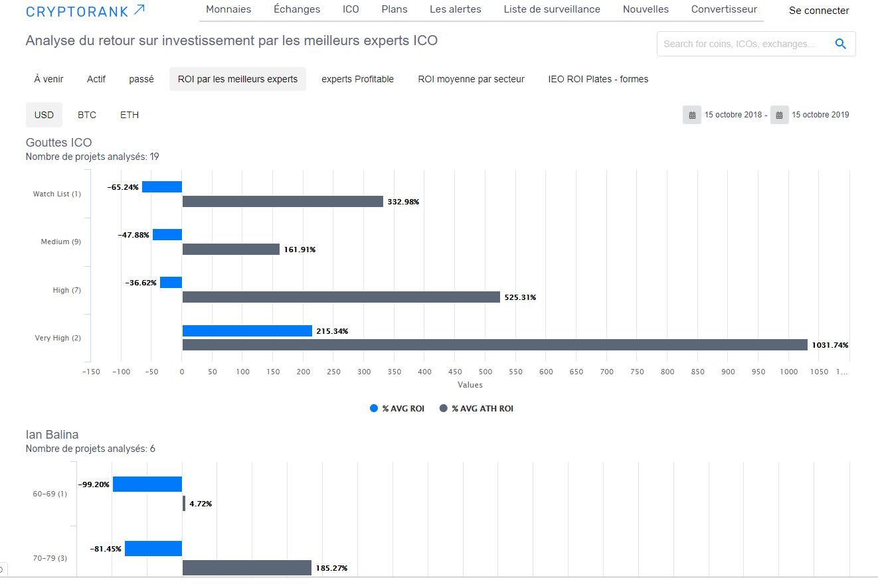Click end date 15 octobre 2019
This screenshot has width=878, height=588.
tap(820, 115)
